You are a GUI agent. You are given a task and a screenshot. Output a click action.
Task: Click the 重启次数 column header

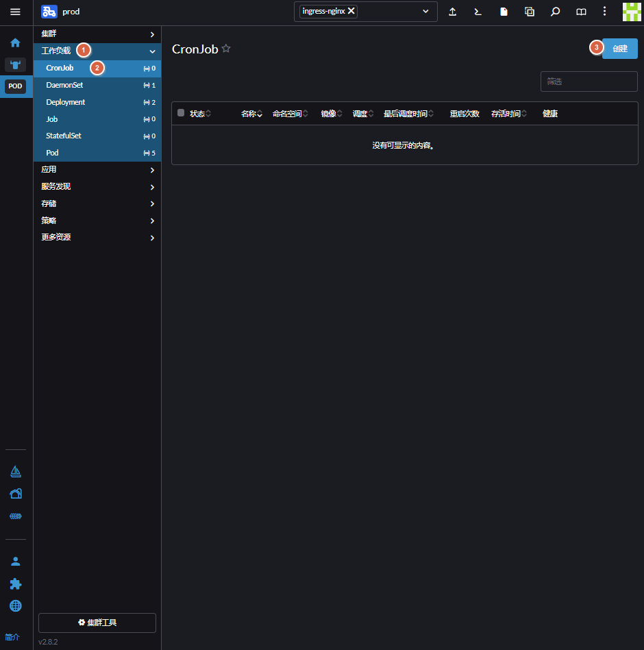(x=465, y=114)
